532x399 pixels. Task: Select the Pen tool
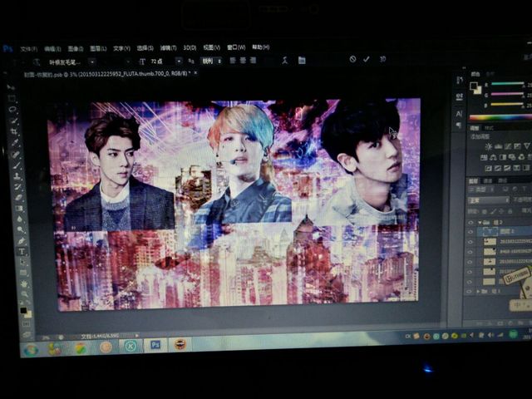(x=21, y=240)
